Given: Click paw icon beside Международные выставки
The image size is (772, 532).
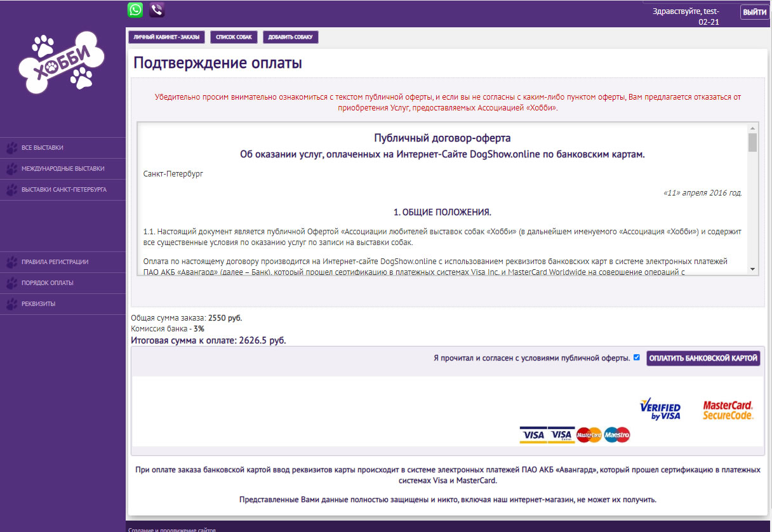Looking at the screenshot, I should tap(11, 169).
